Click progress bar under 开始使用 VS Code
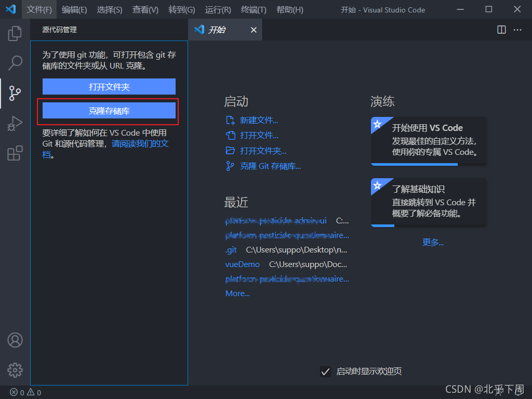The height and width of the screenshot is (399, 532). coord(429,164)
